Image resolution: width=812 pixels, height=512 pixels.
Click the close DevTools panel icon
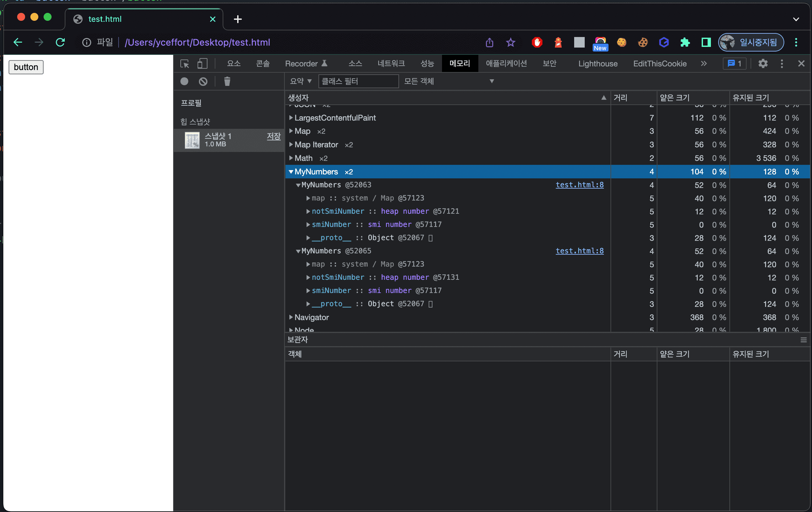(x=801, y=64)
